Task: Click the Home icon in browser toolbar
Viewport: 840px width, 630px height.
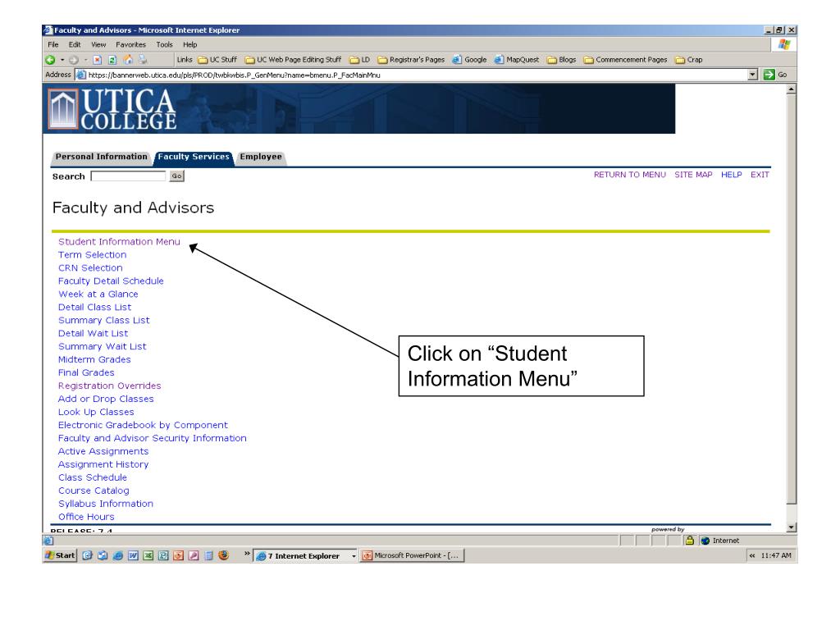Action: 128,60
